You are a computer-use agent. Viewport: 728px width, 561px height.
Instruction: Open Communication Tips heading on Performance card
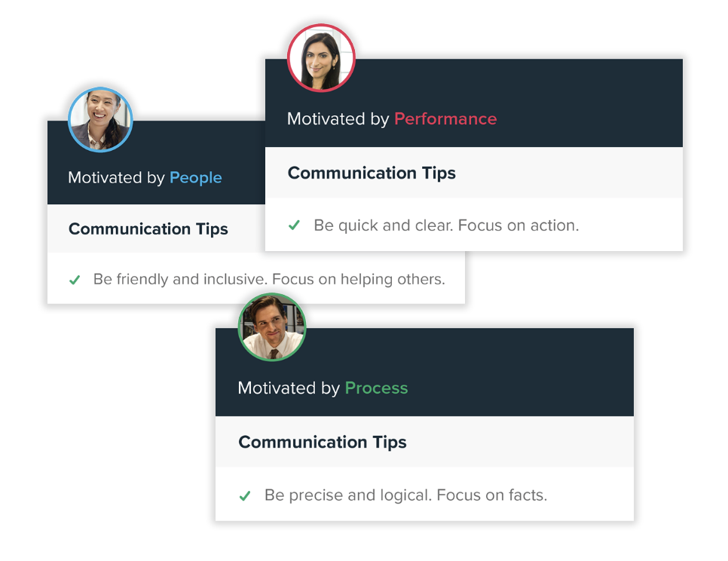tap(372, 173)
